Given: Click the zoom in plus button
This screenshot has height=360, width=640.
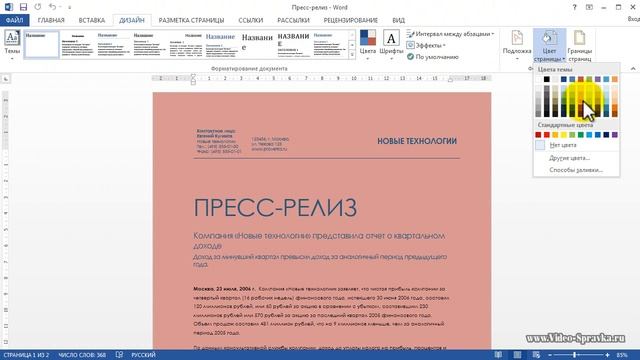Looking at the screenshot, I should point(607,355).
